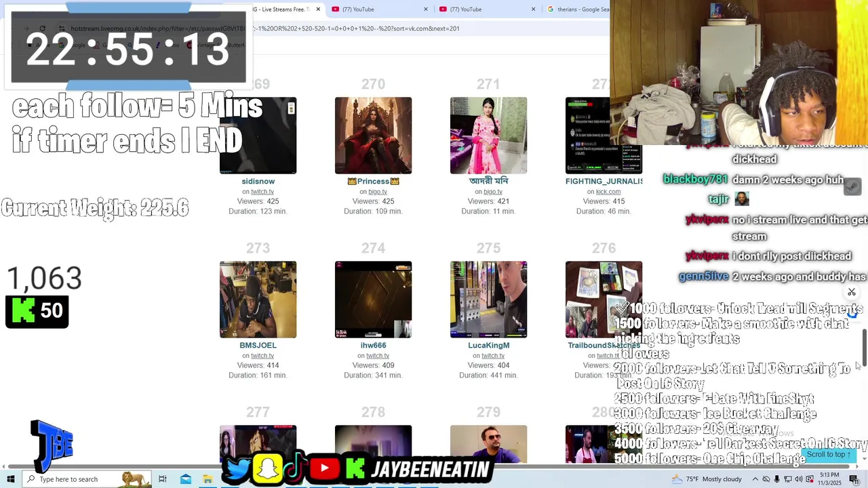
Task: Open the Windows Start menu
Action: (x=11, y=479)
